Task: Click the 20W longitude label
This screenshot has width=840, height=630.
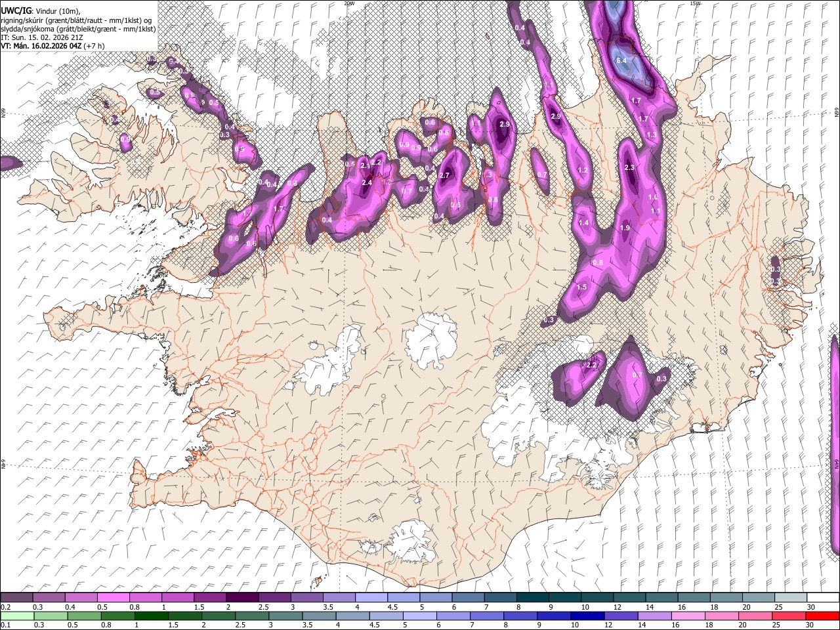Action: pyautogui.click(x=349, y=3)
